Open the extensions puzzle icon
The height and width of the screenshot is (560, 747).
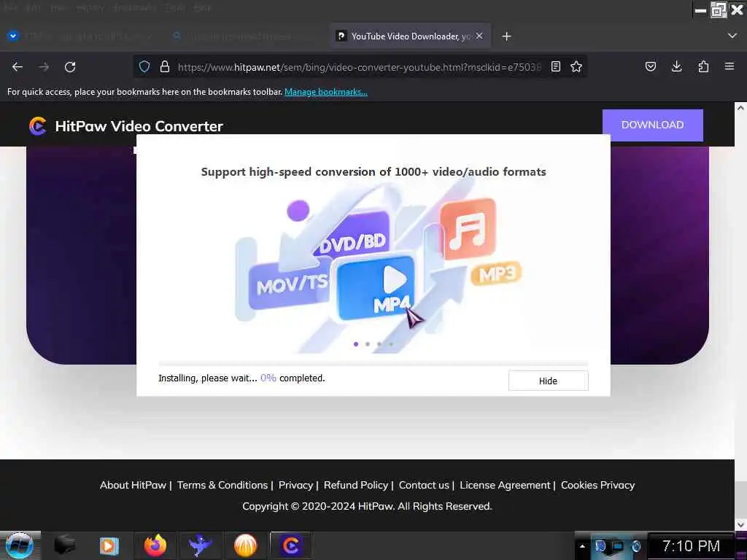pos(703,66)
